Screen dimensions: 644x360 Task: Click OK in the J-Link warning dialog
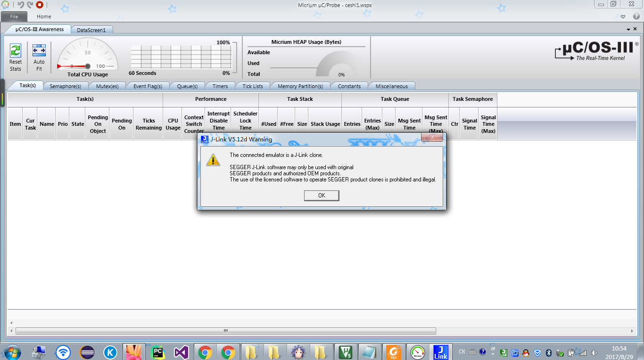322,196
